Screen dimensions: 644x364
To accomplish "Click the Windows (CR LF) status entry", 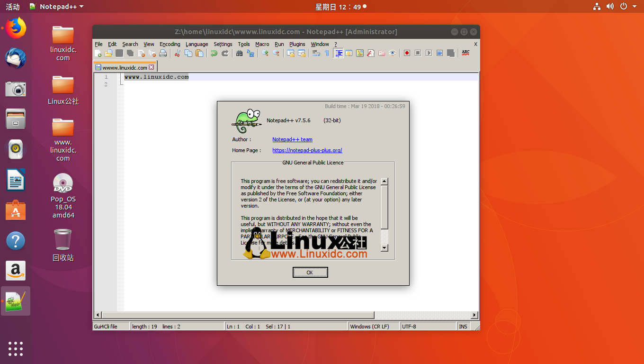I will (x=374, y=326).
